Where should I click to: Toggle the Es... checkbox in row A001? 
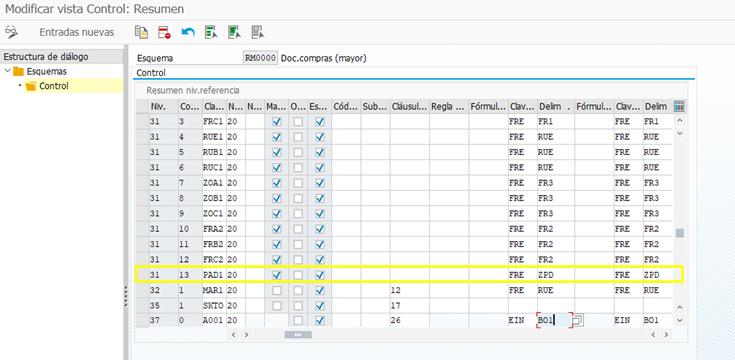click(320, 321)
